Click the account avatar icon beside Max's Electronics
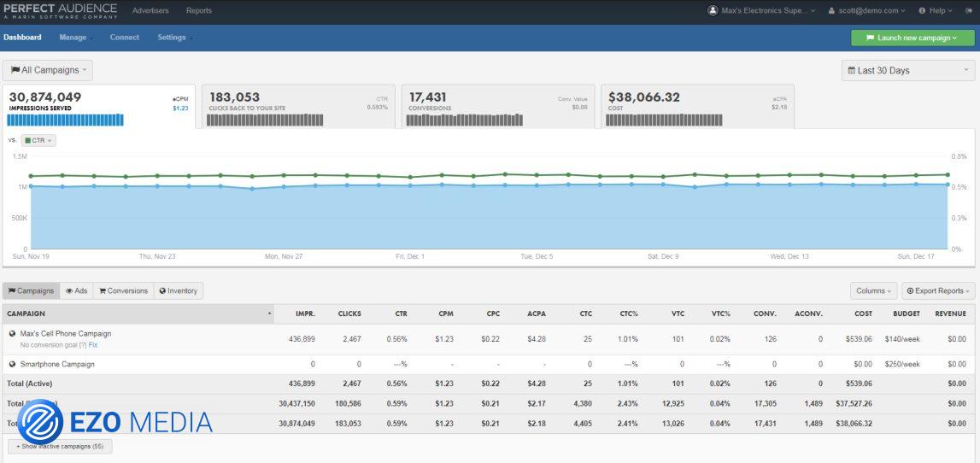The image size is (980, 463). coord(713,10)
